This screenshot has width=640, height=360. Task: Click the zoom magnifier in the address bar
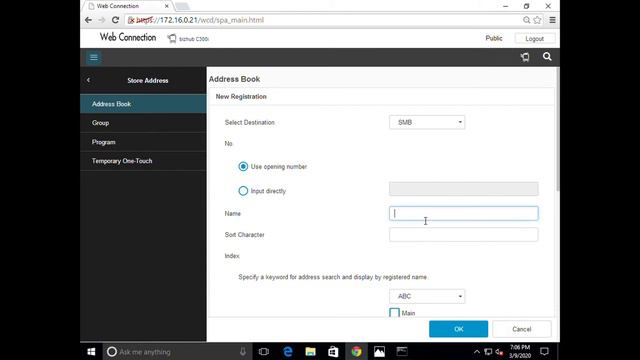(x=527, y=20)
